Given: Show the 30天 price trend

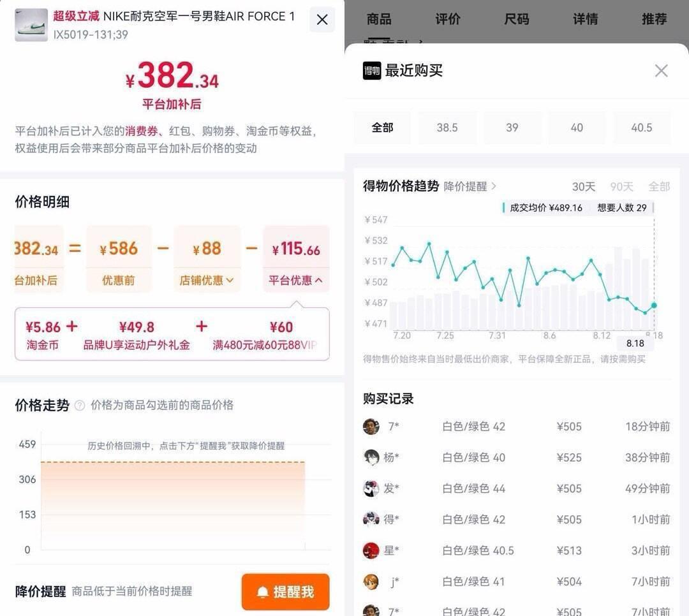Looking at the screenshot, I should point(584,187).
